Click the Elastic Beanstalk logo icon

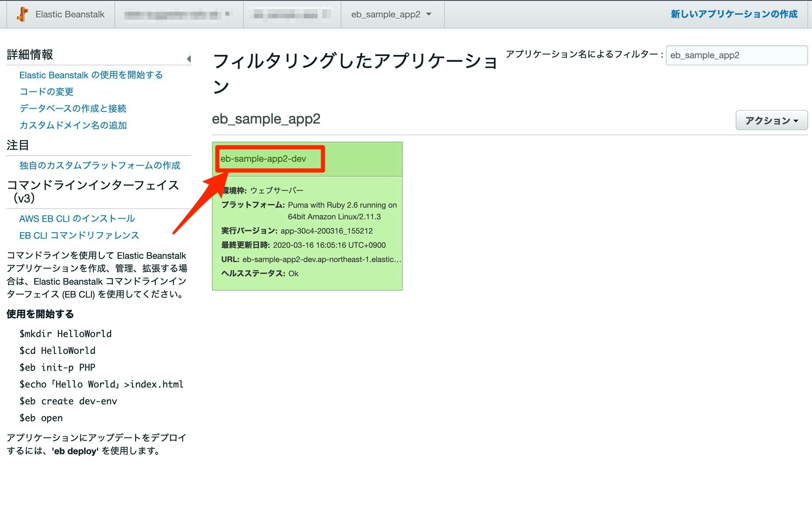22,14
